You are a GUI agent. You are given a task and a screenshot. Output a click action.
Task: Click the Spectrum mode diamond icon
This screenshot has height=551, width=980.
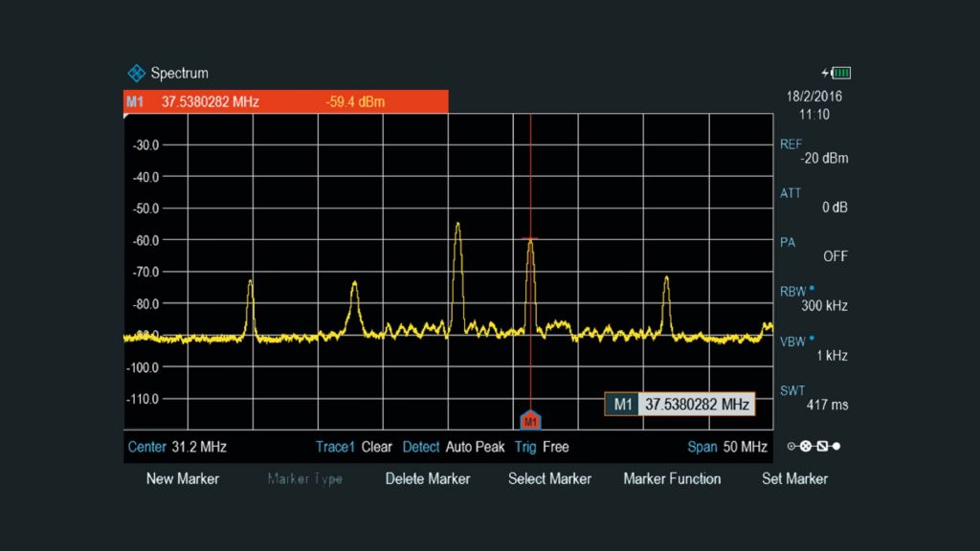point(137,74)
